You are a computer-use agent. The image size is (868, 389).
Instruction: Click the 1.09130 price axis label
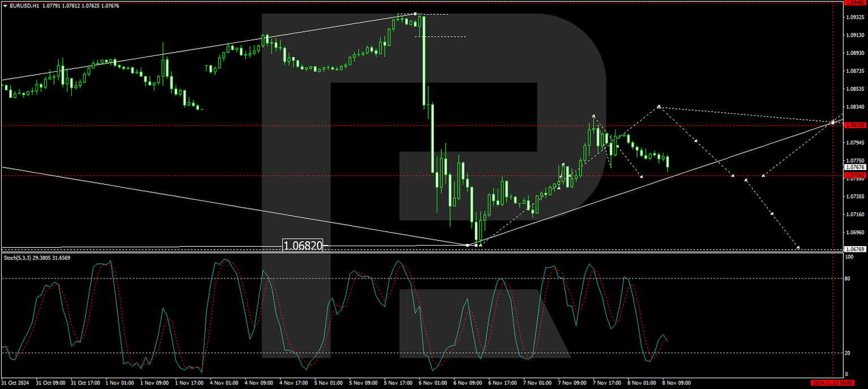click(856, 35)
